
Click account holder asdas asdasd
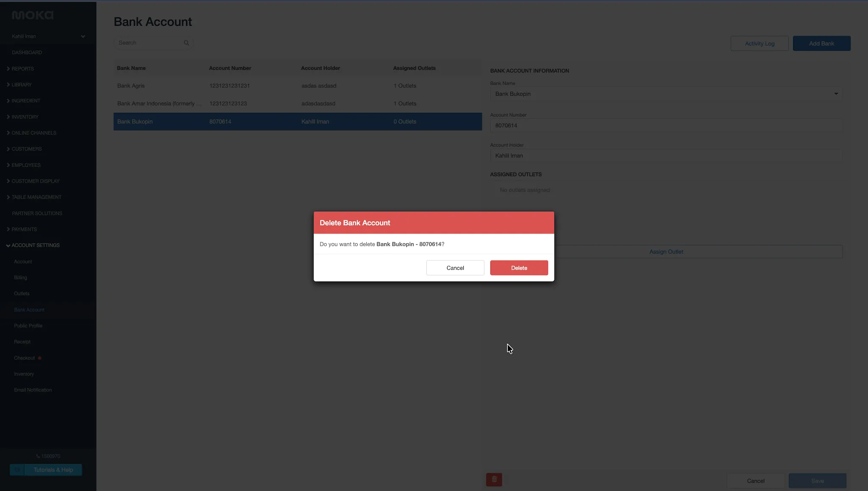pos(319,86)
